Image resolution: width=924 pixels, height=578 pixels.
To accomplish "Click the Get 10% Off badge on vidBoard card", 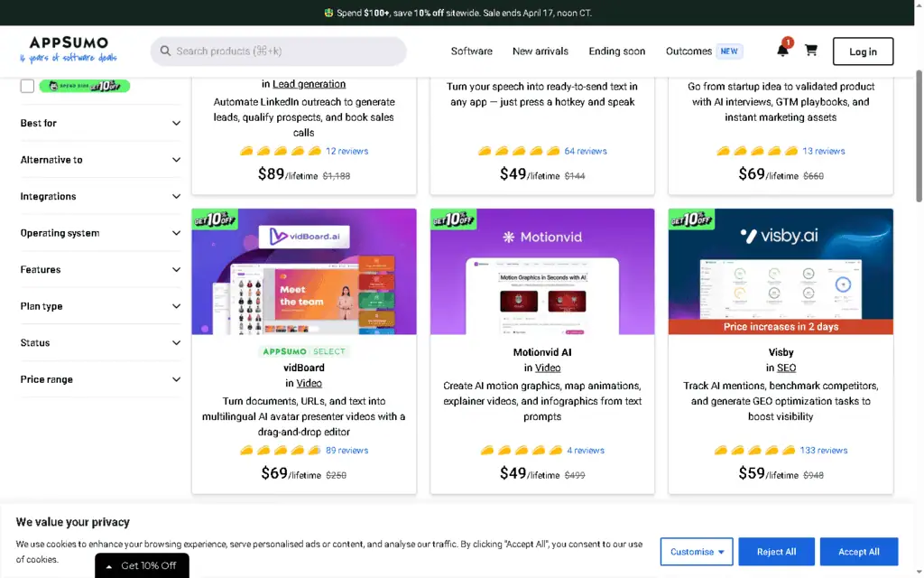I will click(215, 219).
